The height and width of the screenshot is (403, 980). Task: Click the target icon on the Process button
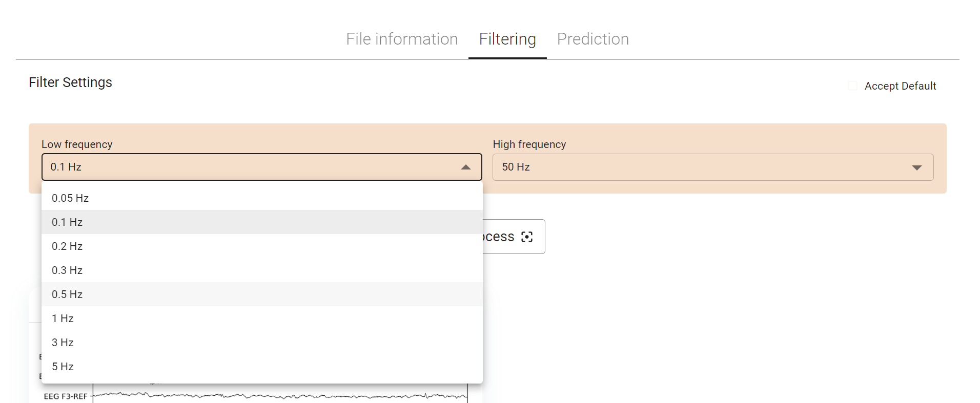(x=527, y=237)
